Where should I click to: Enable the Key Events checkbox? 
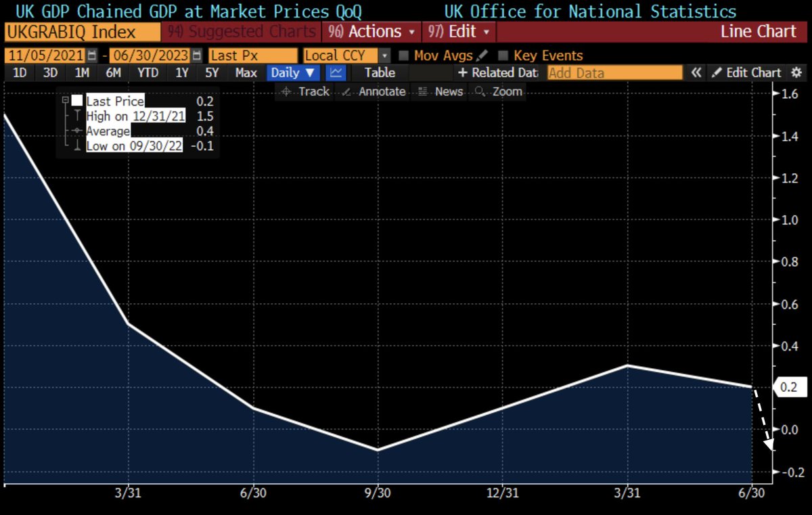pos(503,55)
